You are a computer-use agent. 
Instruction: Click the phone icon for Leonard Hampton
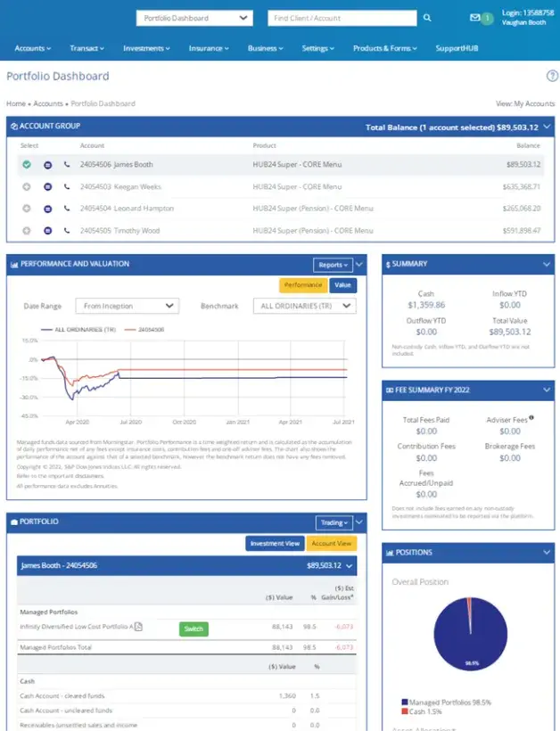click(x=67, y=209)
